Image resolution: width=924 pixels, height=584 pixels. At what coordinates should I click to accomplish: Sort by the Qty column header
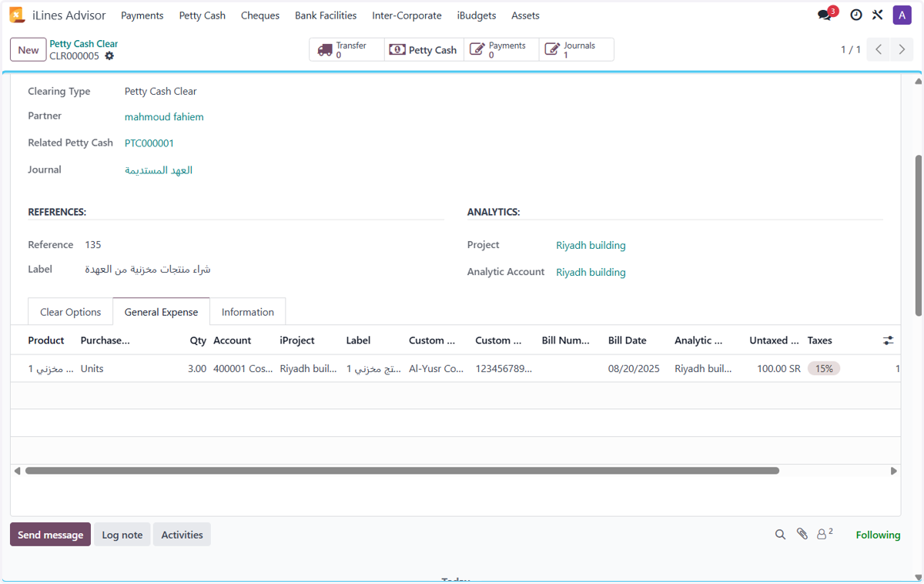(x=198, y=341)
